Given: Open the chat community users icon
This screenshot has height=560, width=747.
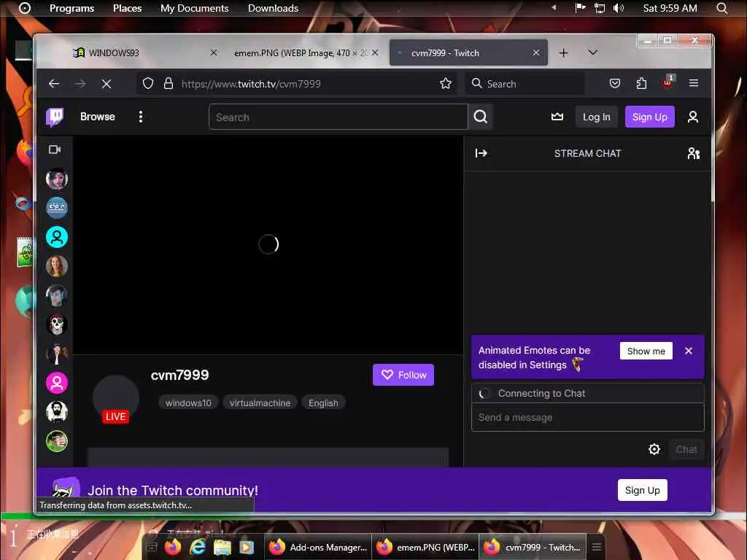Looking at the screenshot, I should point(694,153).
